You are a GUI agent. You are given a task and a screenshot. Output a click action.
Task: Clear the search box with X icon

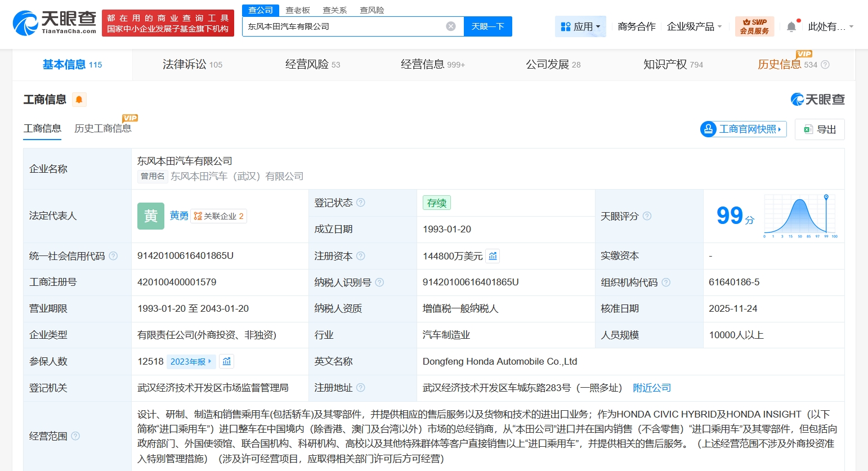click(451, 26)
